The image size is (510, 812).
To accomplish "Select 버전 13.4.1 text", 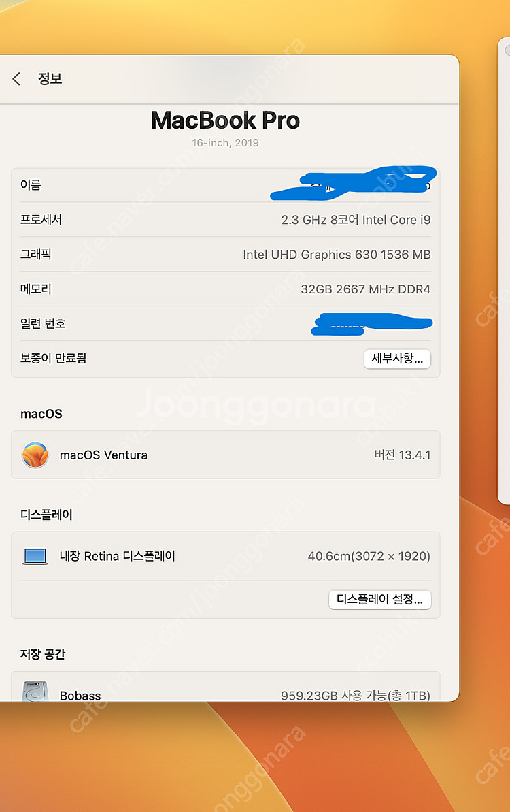I will click(403, 455).
